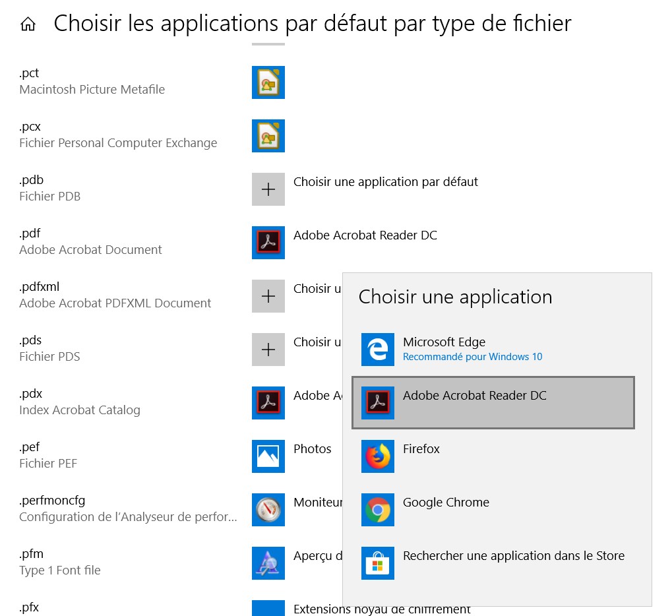Click the plus icon for .pds
672x616 pixels.
point(268,350)
